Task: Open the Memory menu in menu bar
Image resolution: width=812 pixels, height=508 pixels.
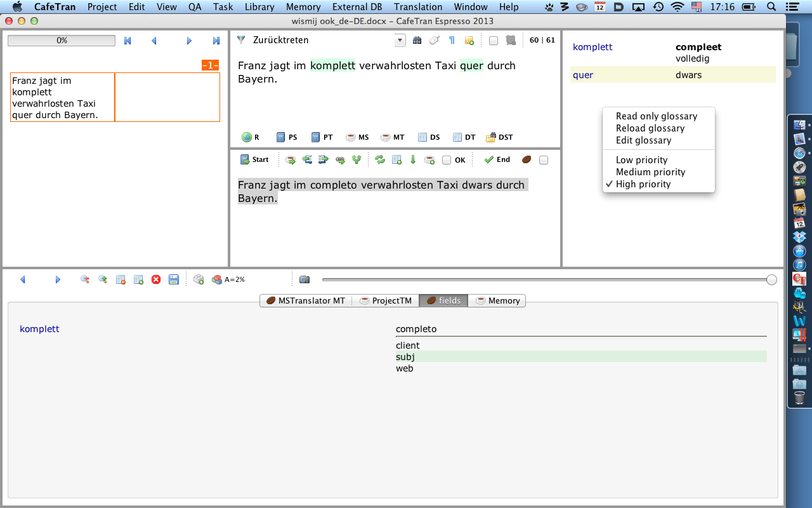Action: pyautogui.click(x=303, y=7)
